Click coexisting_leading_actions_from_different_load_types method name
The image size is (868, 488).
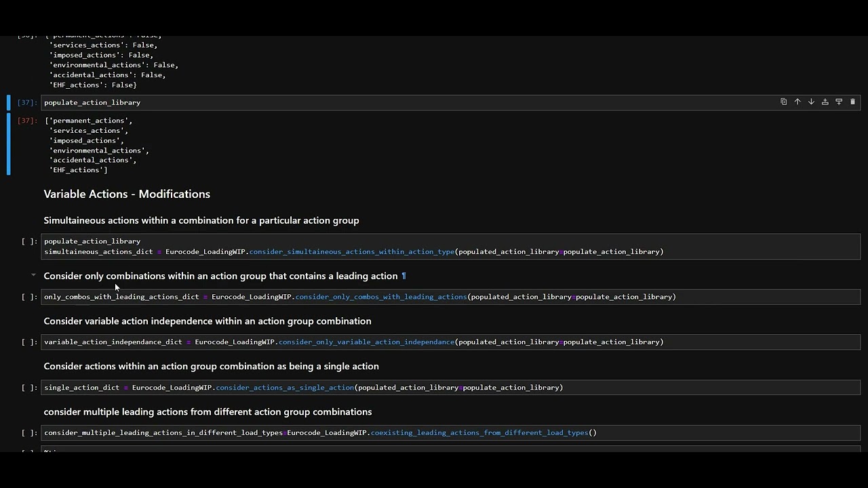[479, 432]
